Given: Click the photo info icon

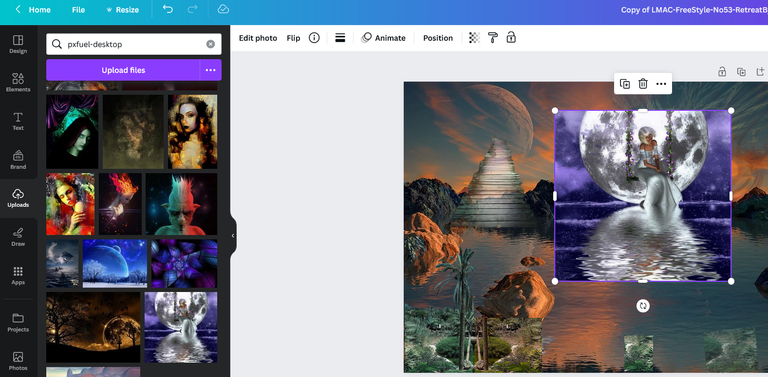Looking at the screenshot, I should pos(314,38).
